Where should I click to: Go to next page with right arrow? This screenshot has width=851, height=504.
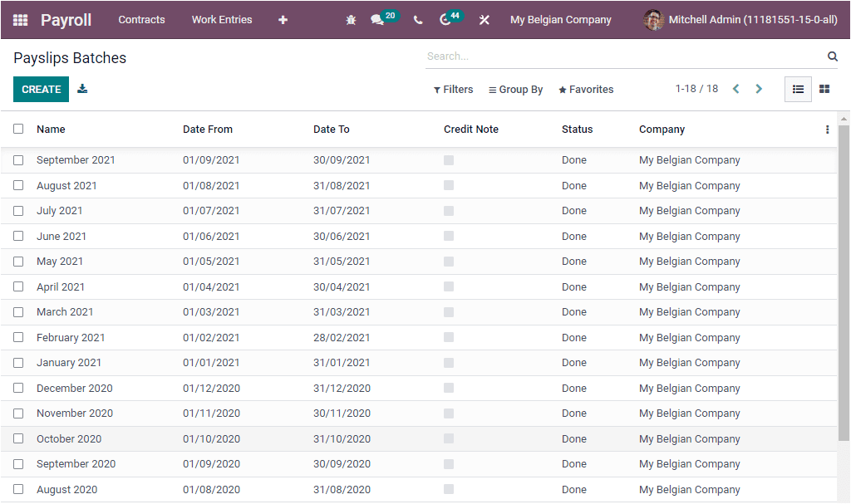tap(759, 88)
